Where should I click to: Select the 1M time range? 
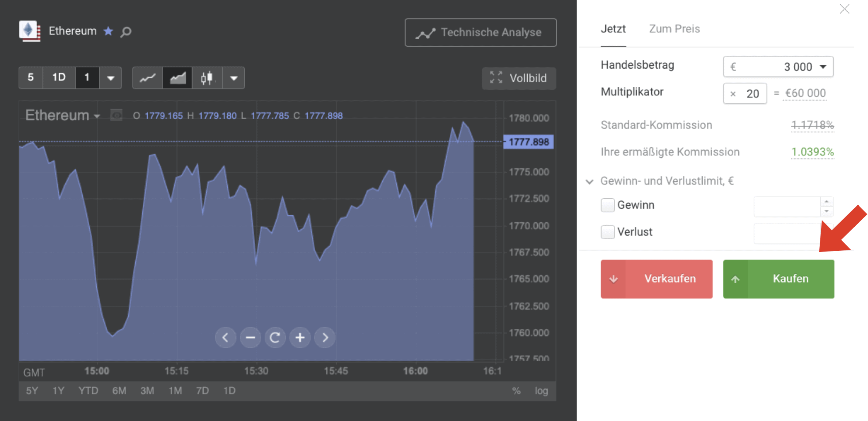point(175,391)
